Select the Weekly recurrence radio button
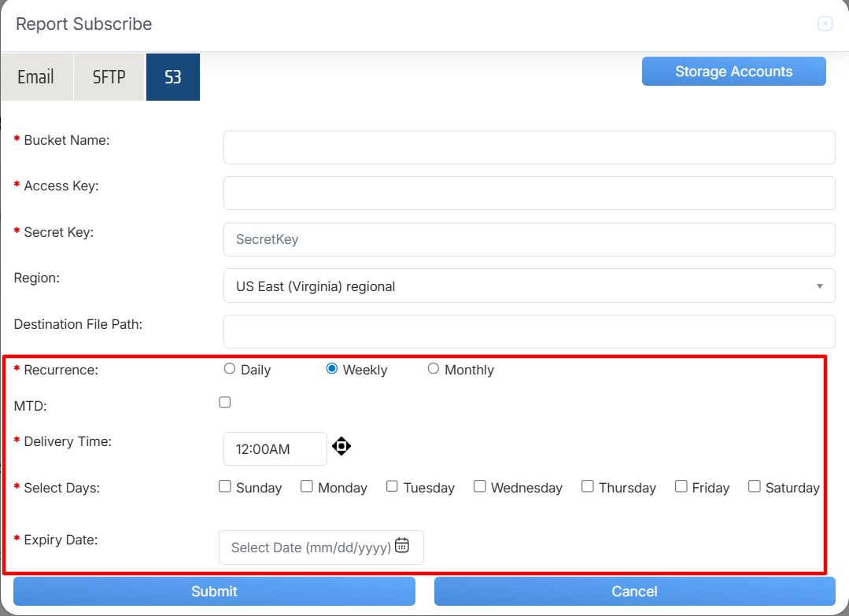849x616 pixels. click(332, 369)
